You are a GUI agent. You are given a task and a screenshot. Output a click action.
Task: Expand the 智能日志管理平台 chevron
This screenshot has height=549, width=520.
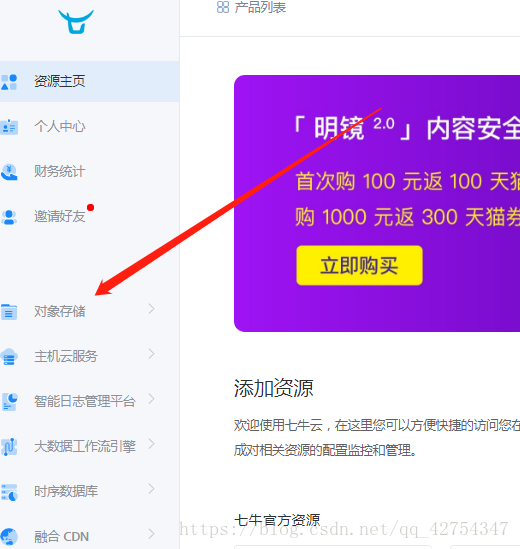[151, 399]
